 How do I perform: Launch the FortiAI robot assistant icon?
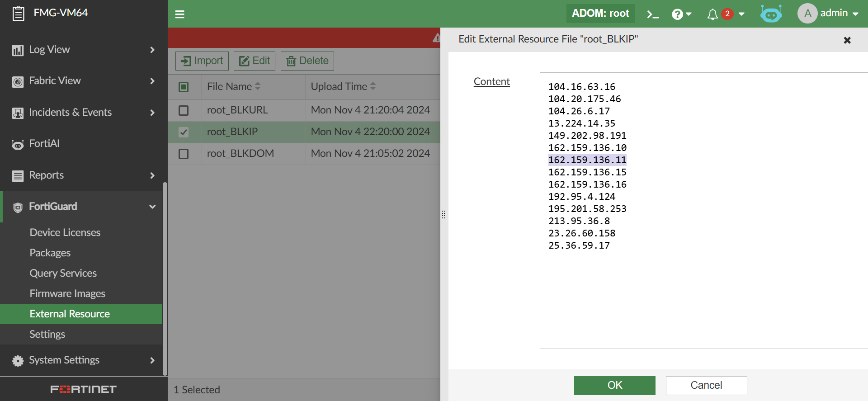click(771, 14)
